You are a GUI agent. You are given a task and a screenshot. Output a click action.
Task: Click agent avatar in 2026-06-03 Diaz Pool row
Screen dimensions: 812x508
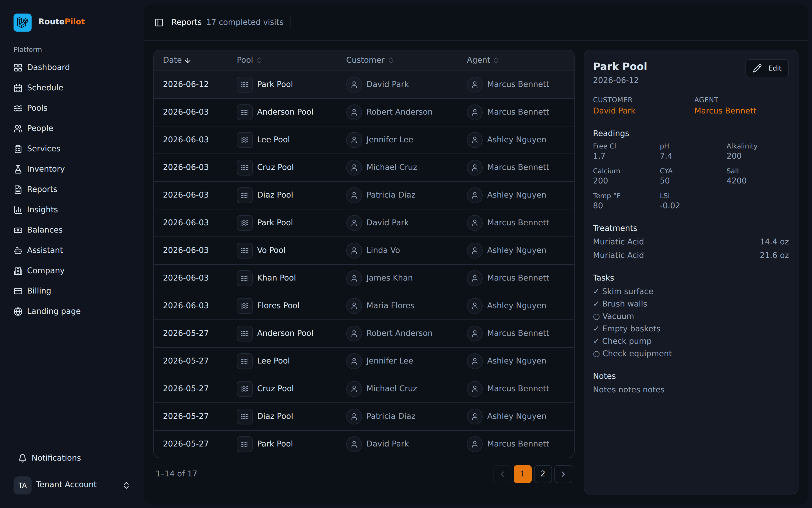pos(475,195)
